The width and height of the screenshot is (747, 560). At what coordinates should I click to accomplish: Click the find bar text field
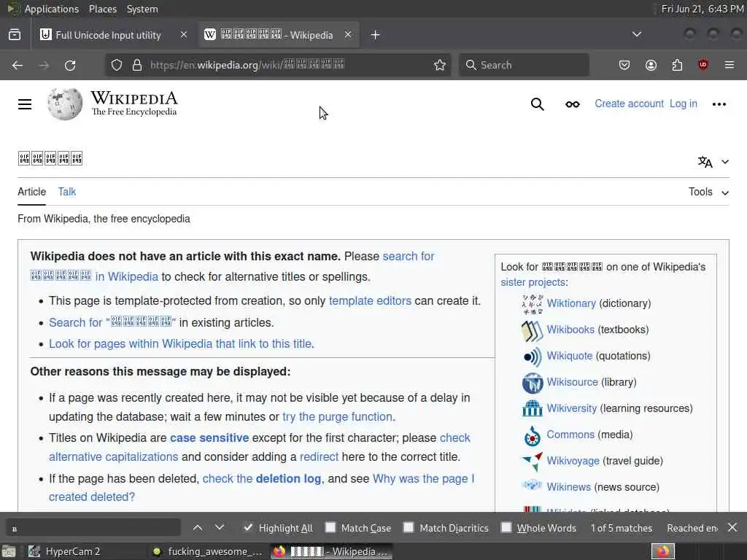(93, 528)
